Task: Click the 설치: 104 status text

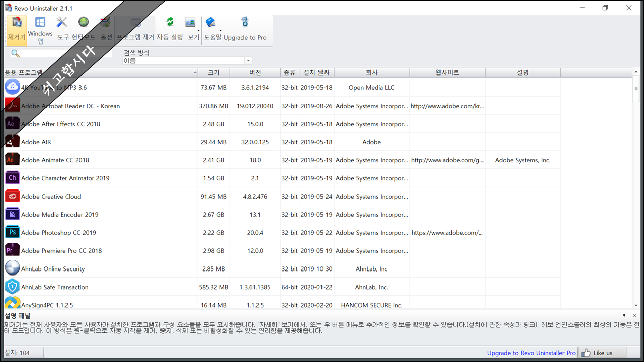Action: [17, 353]
